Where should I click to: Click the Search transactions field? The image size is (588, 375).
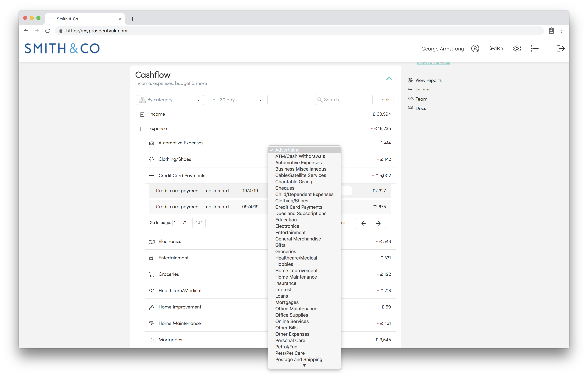(x=344, y=100)
